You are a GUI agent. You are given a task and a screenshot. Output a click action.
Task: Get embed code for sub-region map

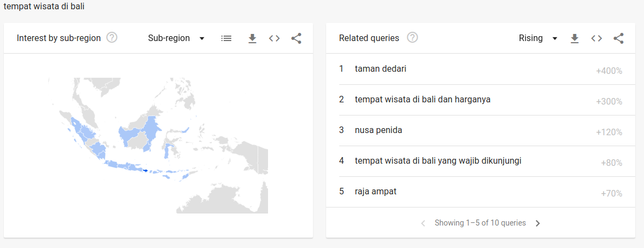coord(275,38)
